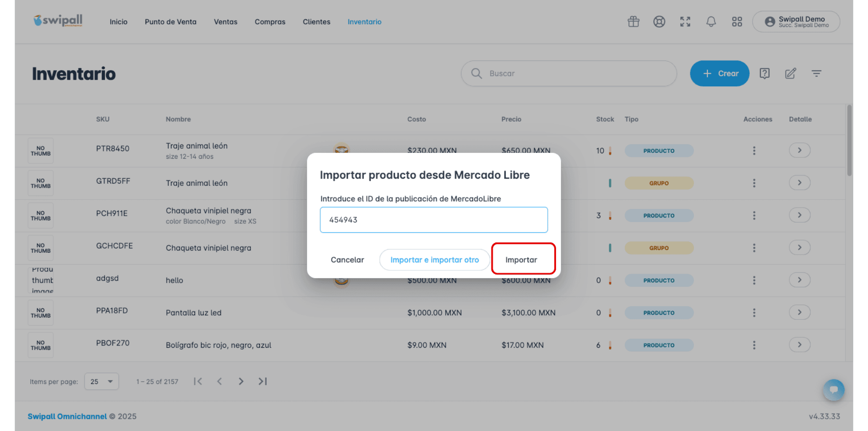Click the $3,100.00 MXN price
This screenshot has height=431, width=868.
528,313
